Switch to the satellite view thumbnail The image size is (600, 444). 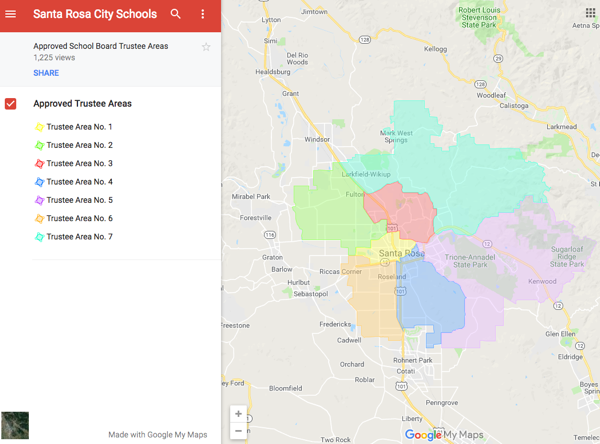point(15,425)
